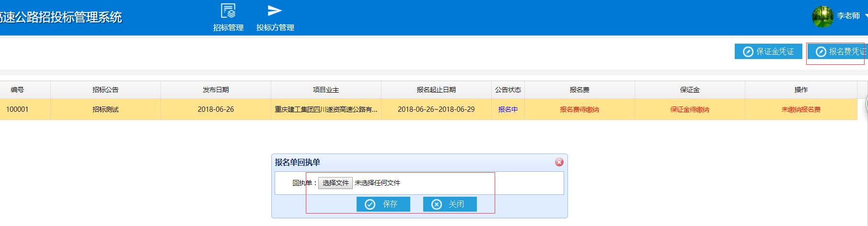The image size is (868, 226).
Task: Dismiss the dialog using the 关闭 button
Action: (x=450, y=204)
